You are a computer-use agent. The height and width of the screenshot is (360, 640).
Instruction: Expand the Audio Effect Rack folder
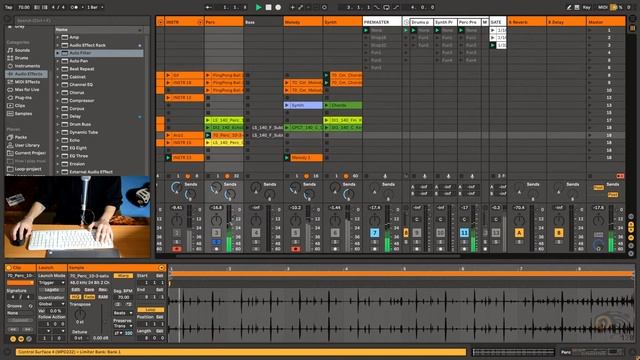tap(58, 45)
